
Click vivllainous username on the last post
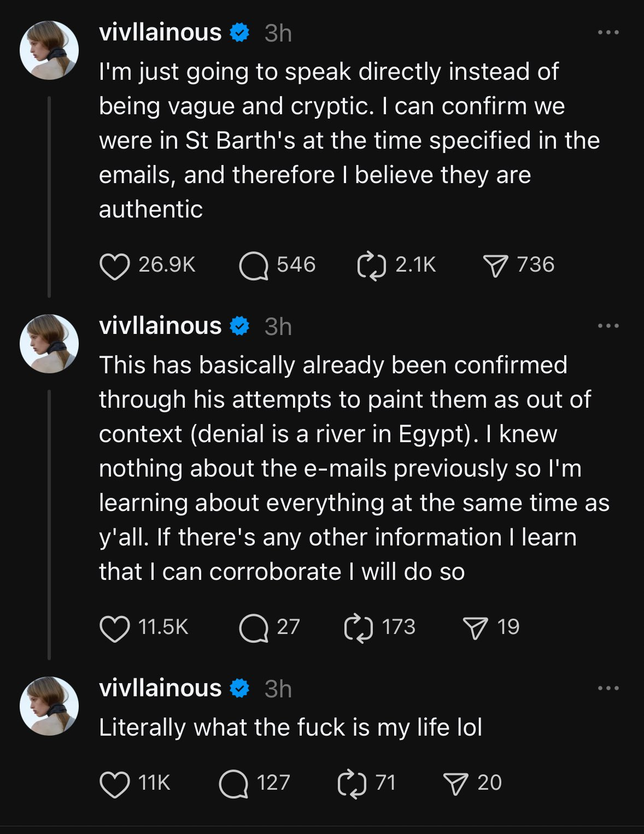[x=160, y=689]
